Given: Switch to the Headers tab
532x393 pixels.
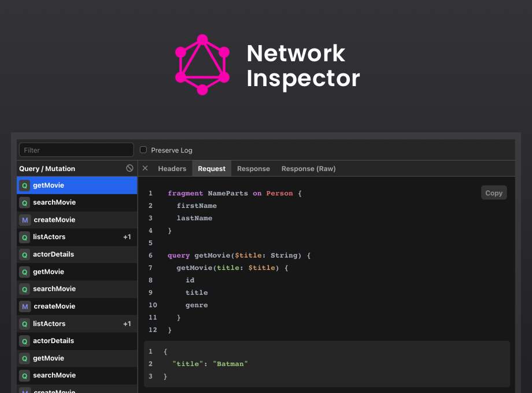Looking at the screenshot, I should (x=172, y=169).
